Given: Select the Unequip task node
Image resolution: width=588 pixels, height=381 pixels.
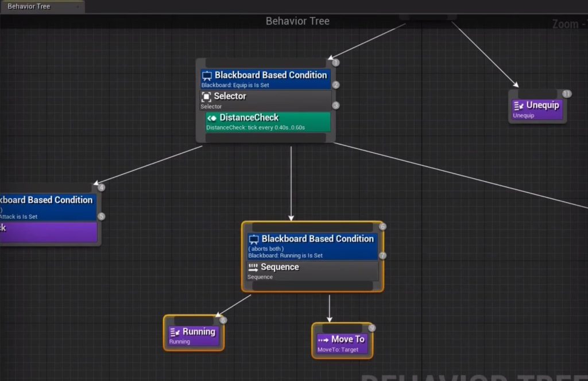Looking at the screenshot, I should [x=537, y=110].
